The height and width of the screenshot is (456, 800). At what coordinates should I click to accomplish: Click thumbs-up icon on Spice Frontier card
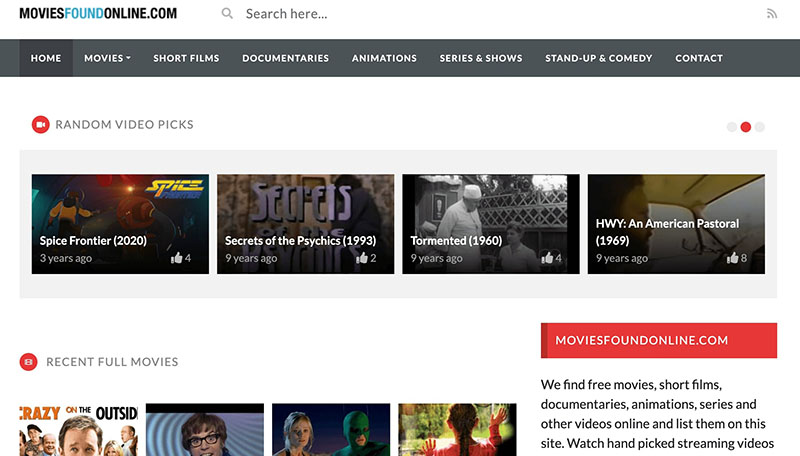tap(177, 258)
